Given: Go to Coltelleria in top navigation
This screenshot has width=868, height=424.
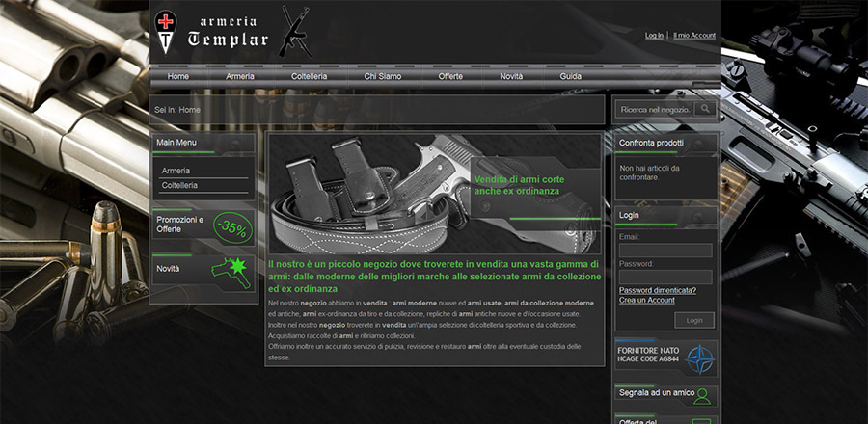Looking at the screenshot, I should 310,76.
